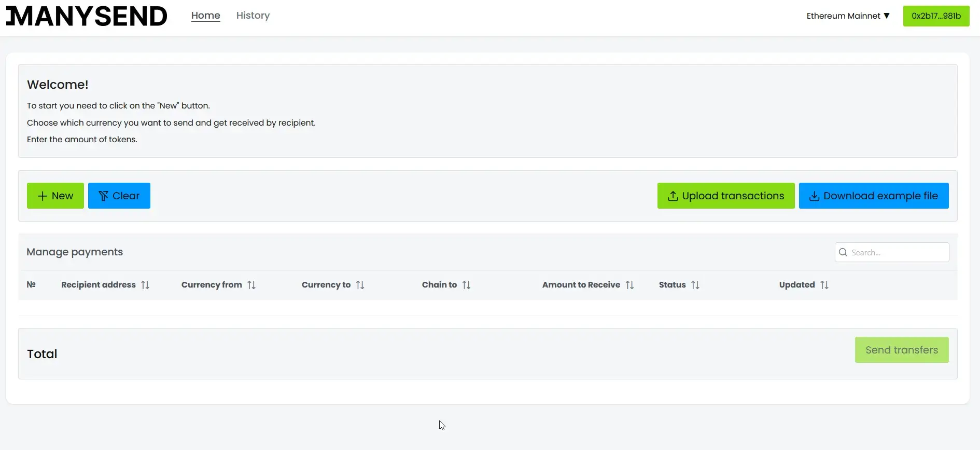Click the Upload transactions button
This screenshot has width=980, height=450.
[x=725, y=196]
